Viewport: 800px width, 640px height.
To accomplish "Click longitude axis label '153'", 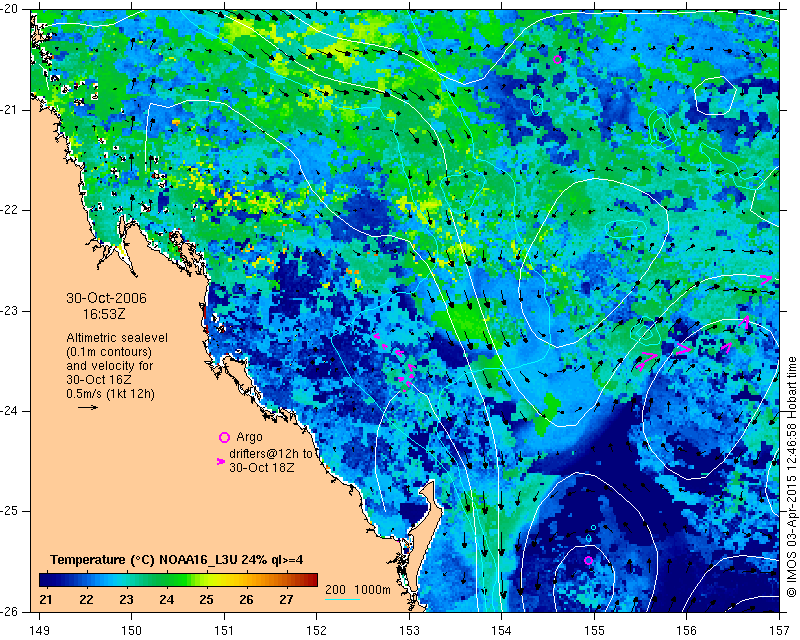I will (x=409, y=631).
